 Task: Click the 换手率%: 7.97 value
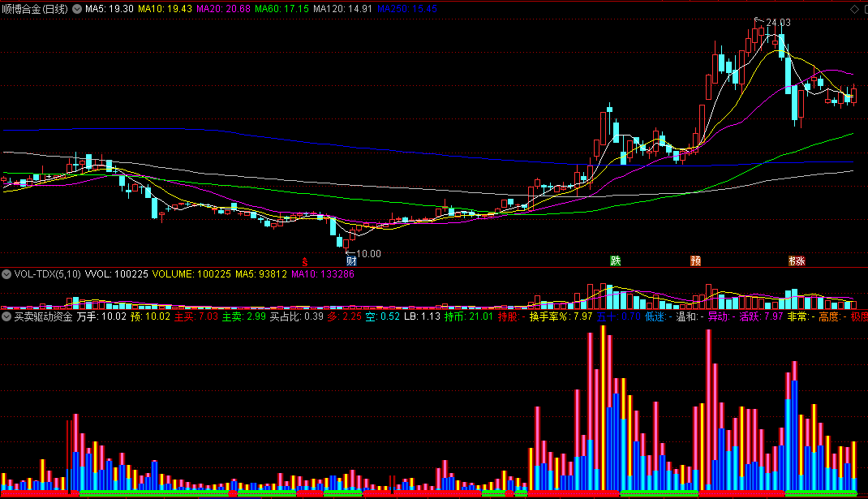pyautogui.click(x=561, y=316)
